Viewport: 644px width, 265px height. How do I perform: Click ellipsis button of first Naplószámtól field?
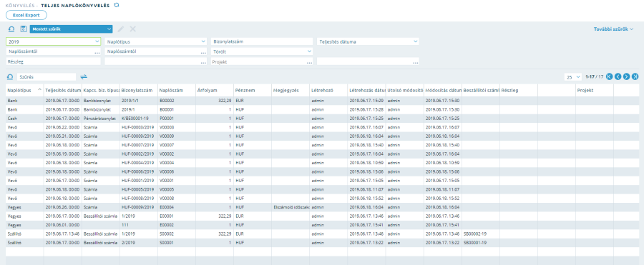(97, 52)
